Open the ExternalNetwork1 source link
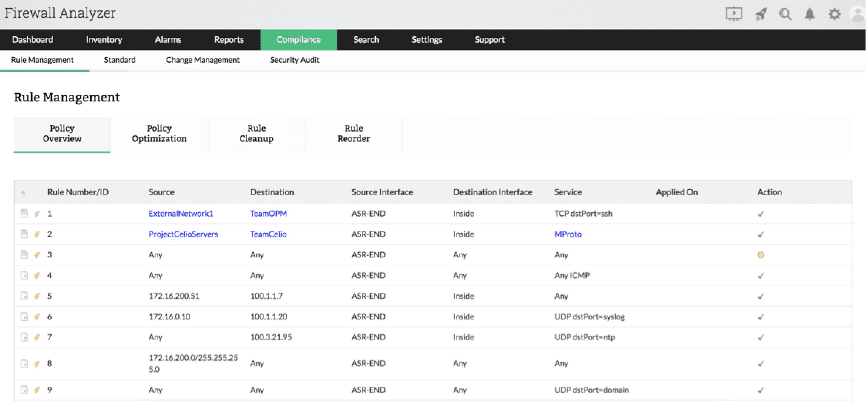This screenshot has height=403, width=868. tap(181, 213)
